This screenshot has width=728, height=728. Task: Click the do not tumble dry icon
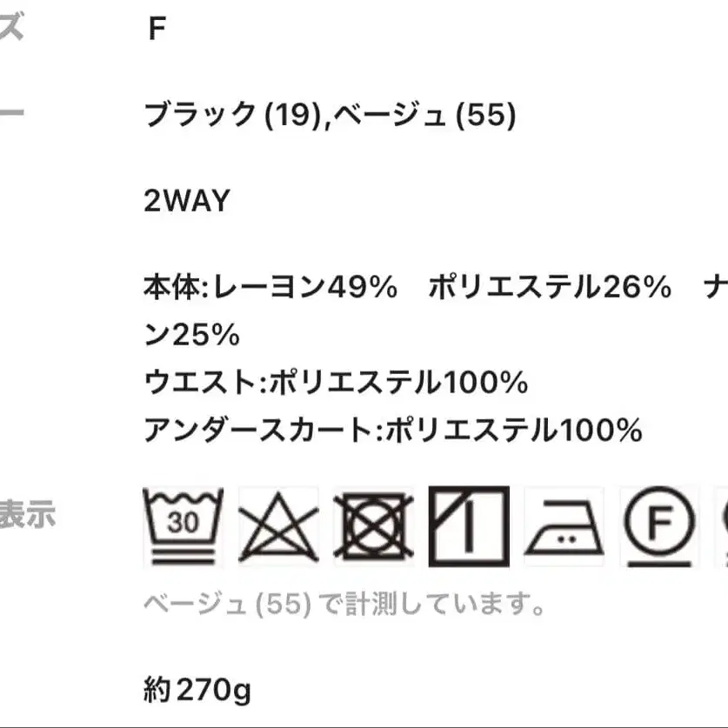[373, 527]
